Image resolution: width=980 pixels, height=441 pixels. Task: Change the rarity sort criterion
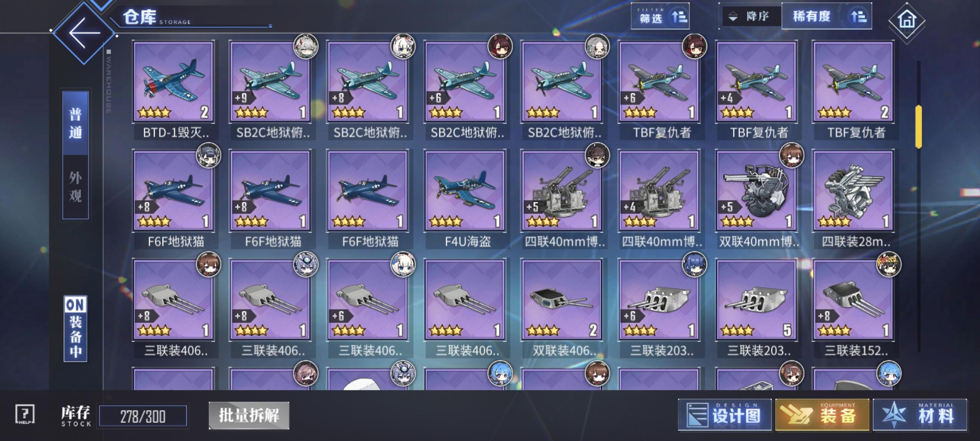coord(827,16)
